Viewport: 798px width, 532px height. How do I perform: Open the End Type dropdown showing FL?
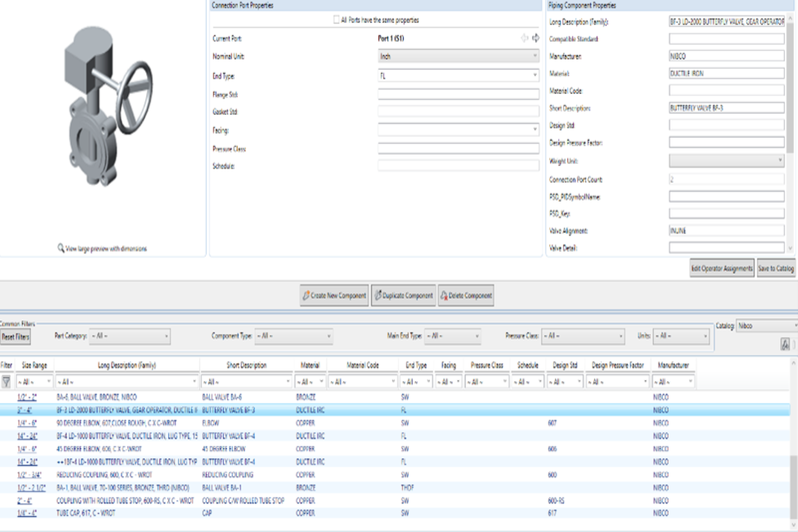click(x=459, y=76)
